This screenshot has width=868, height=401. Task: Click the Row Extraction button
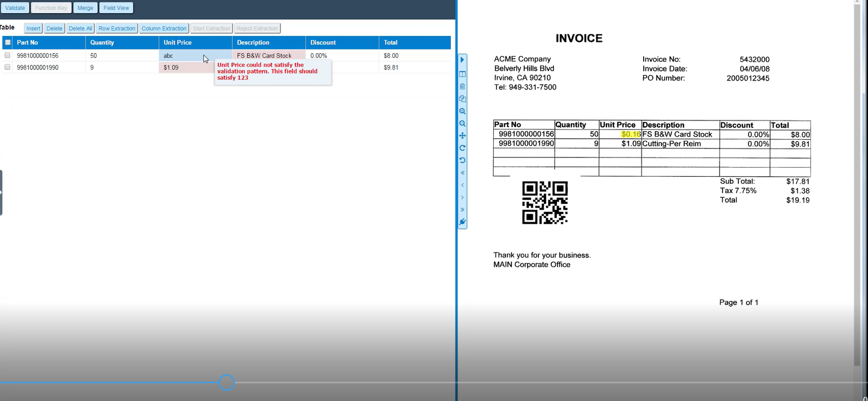click(116, 28)
